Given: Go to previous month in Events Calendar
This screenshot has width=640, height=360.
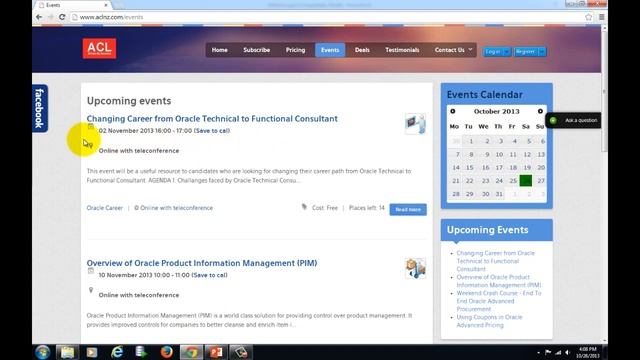Looking at the screenshot, I should click(453, 111).
